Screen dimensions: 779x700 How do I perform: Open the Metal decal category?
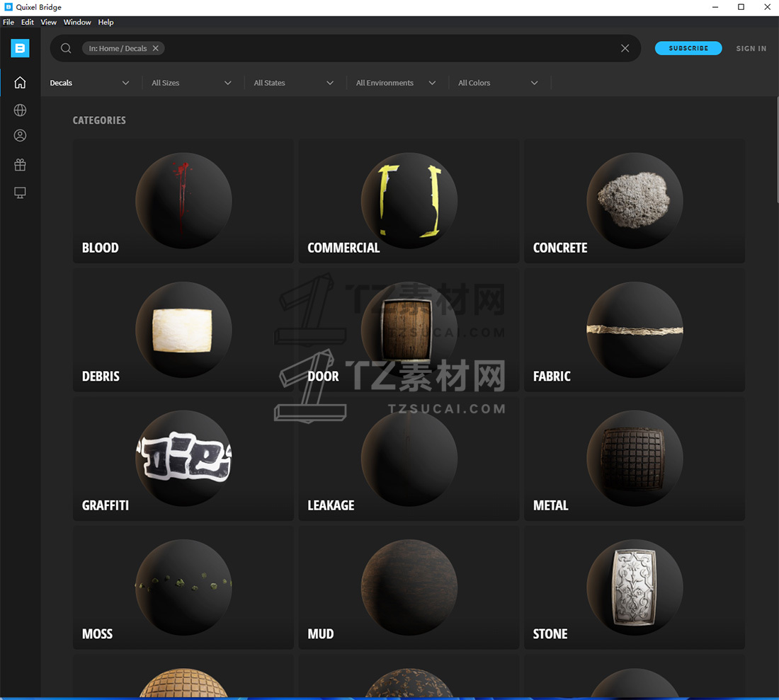(635, 459)
